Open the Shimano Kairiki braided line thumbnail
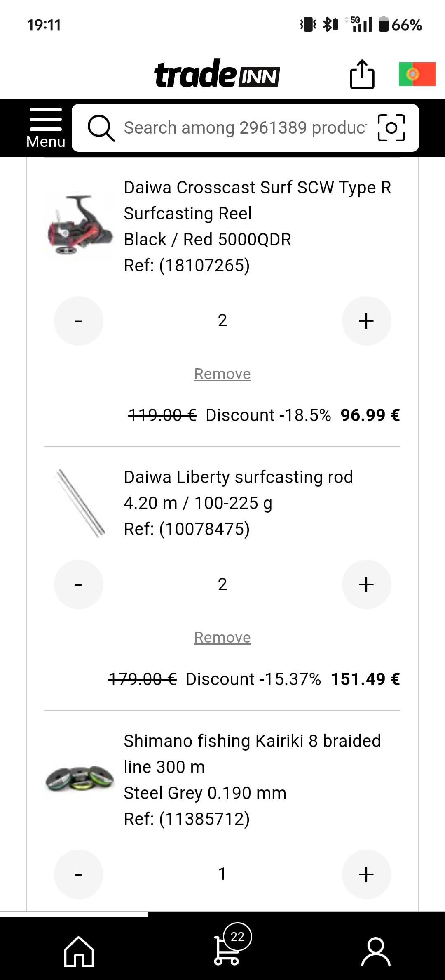 coord(80,778)
